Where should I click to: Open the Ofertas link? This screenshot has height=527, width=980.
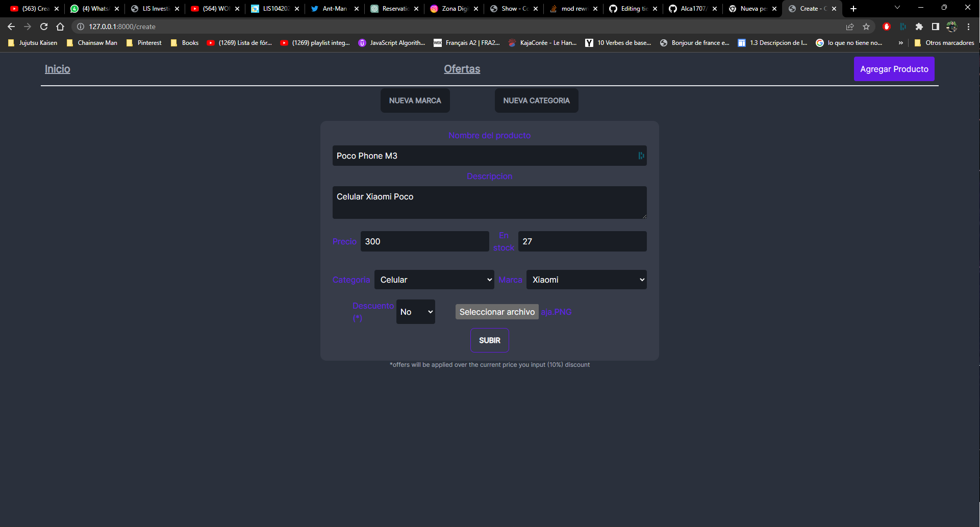coord(462,69)
